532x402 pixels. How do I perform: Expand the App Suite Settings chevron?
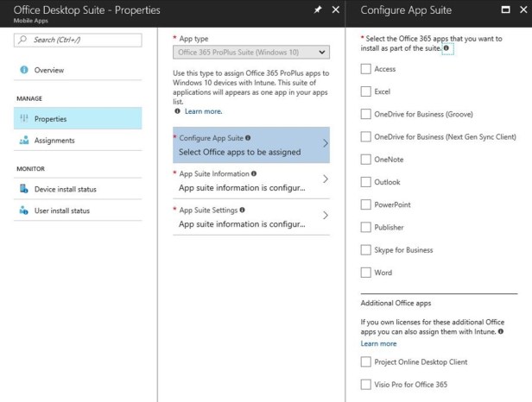point(325,216)
